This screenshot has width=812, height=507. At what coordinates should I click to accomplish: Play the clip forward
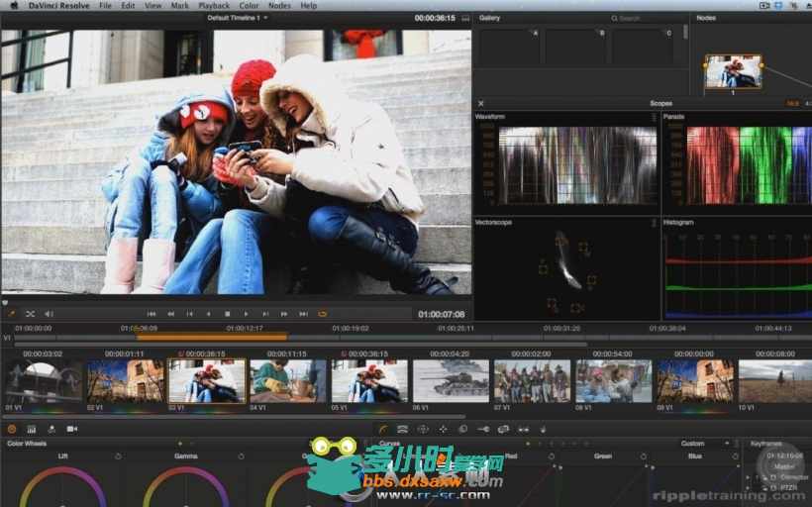pos(246,314)
